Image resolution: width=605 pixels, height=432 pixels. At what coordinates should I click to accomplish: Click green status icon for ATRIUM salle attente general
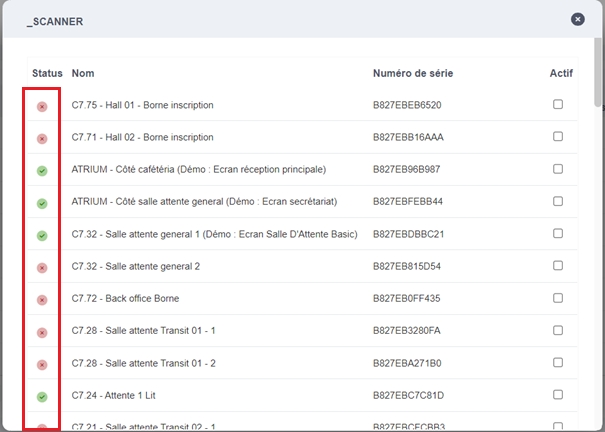click(x=42, y=203)
